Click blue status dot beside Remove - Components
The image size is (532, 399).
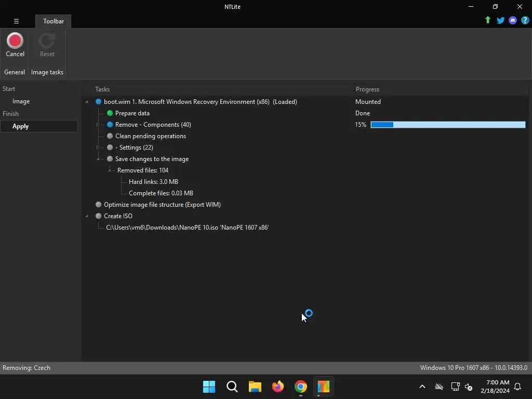(110, 125)
